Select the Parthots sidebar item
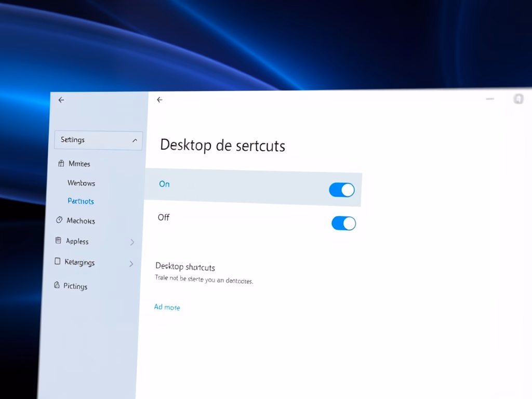The image size is (532, 399). (81, 201)
